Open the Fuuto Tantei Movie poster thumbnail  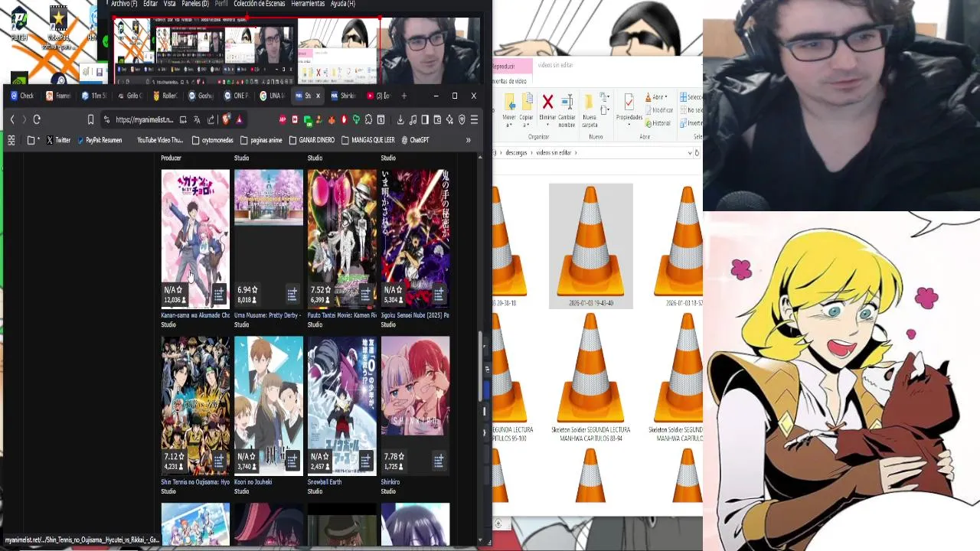341,239
